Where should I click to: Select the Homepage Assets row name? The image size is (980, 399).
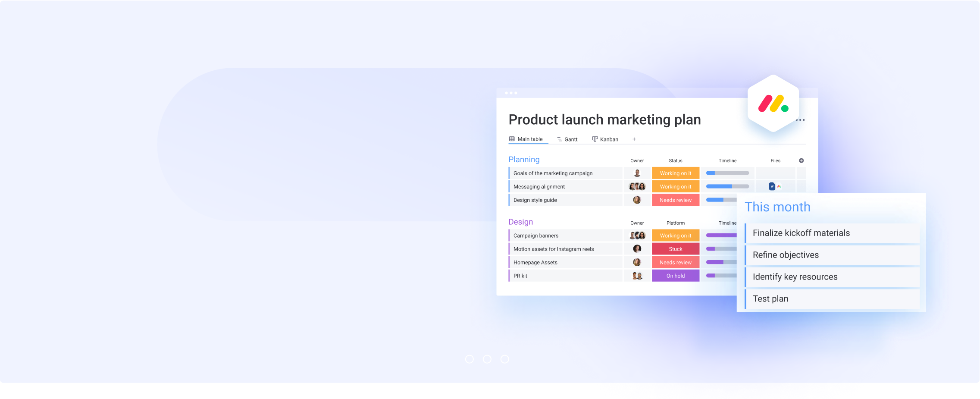pyautogui.click(x=535, y=262)
